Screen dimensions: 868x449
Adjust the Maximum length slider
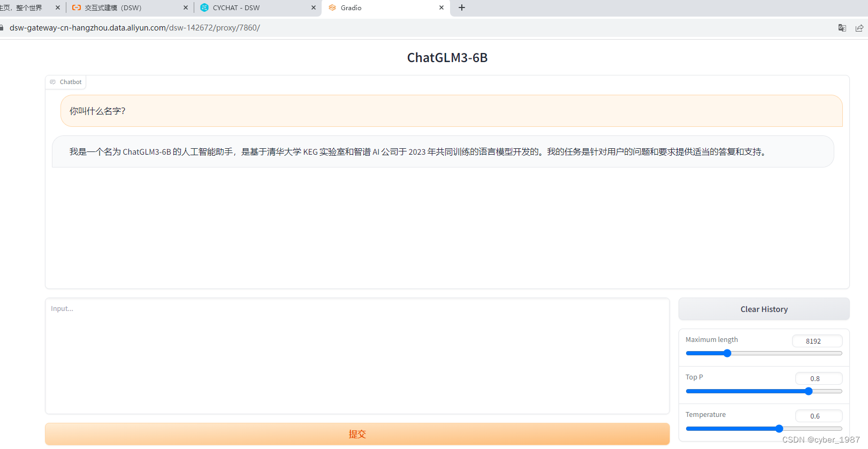tap(764, 353)
